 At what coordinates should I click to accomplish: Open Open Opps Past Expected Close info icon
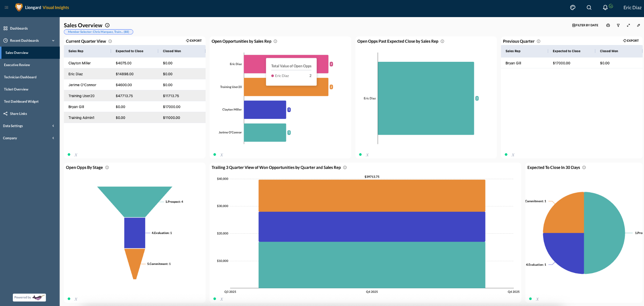coord(442,41)
